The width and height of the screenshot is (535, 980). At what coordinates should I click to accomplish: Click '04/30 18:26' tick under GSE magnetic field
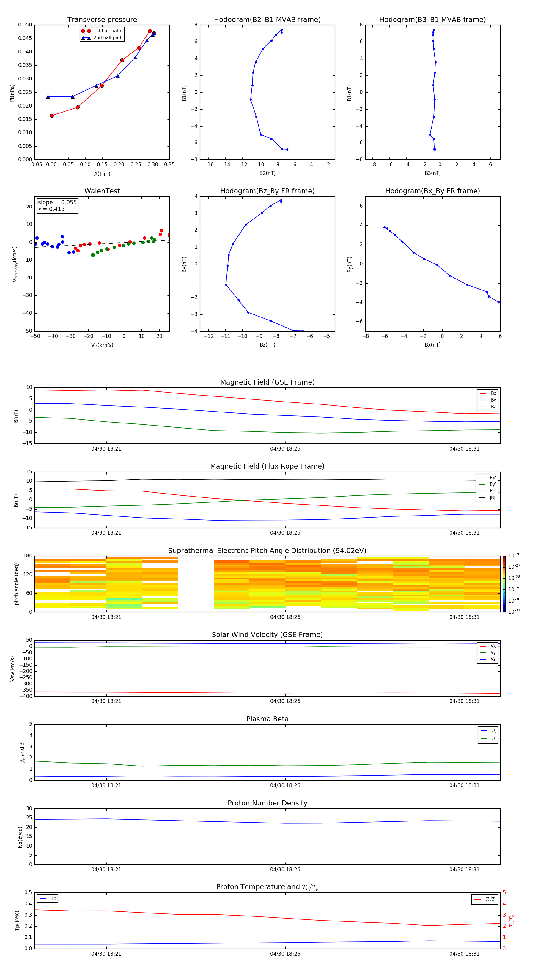coord(285,449)
